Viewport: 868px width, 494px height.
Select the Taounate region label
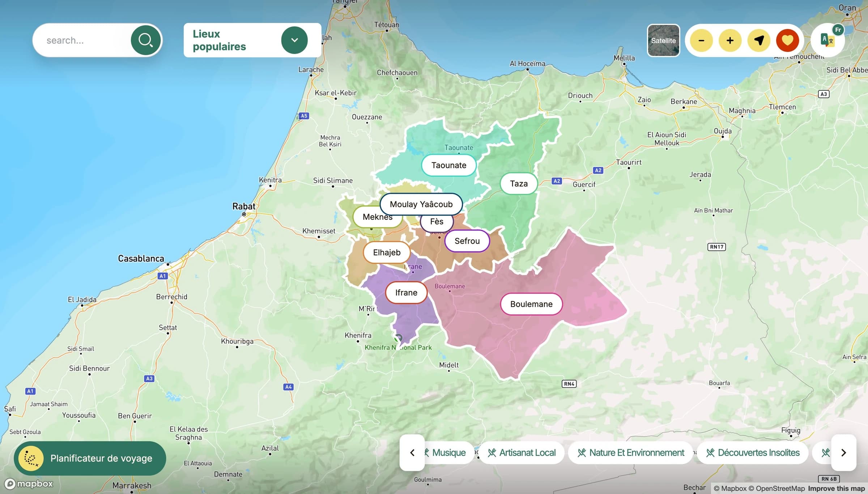(449, 165)
